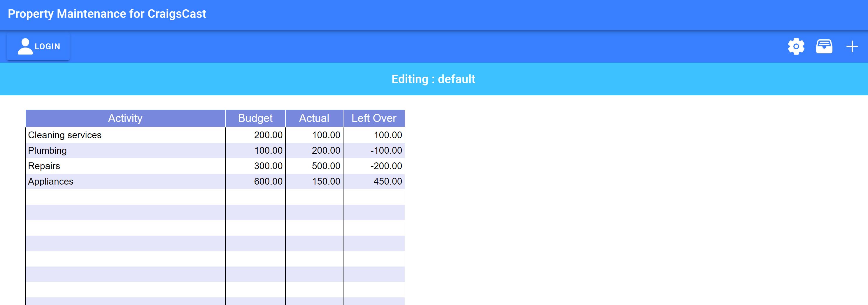Viewport: 868px width, 305px height.
Task: Click the Cleaning services activity cell
Action: [x=125, y=135]
